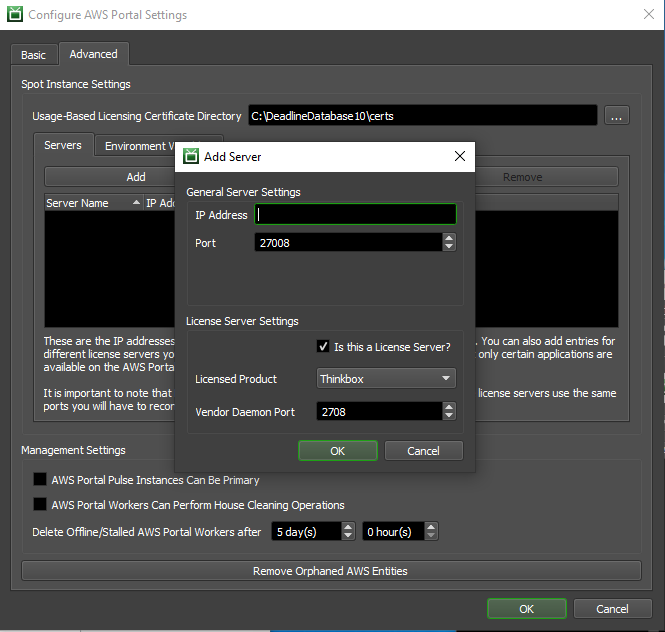Sort by Server Name column header
Screen dimensions: 665x632
point(93,203)
